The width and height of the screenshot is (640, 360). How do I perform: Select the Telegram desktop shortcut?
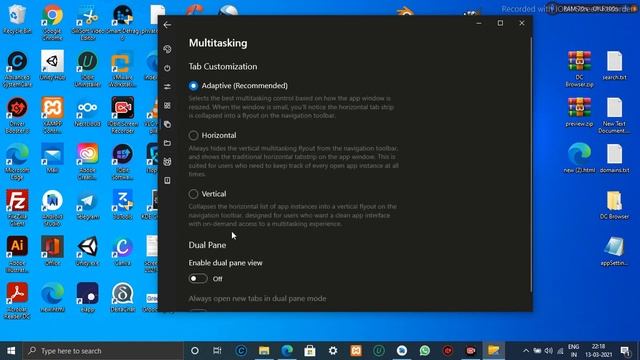tap(87, 205)
